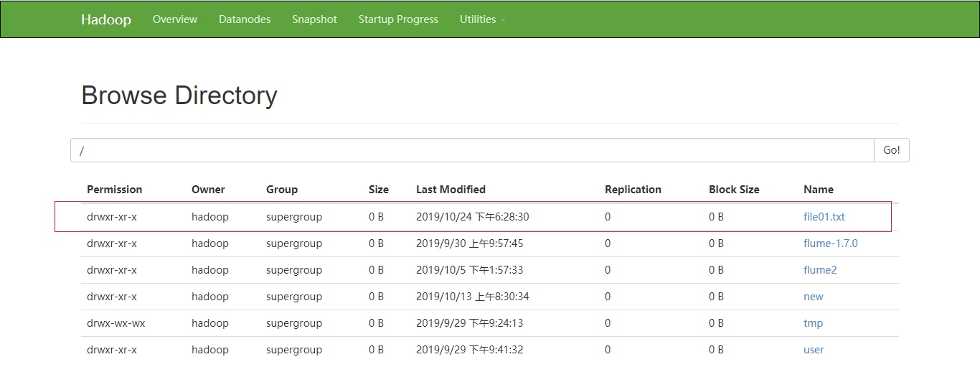The width and height of the screenshot is (980, 390).
Task: Click the Owner column header
Action: point(208,190)
